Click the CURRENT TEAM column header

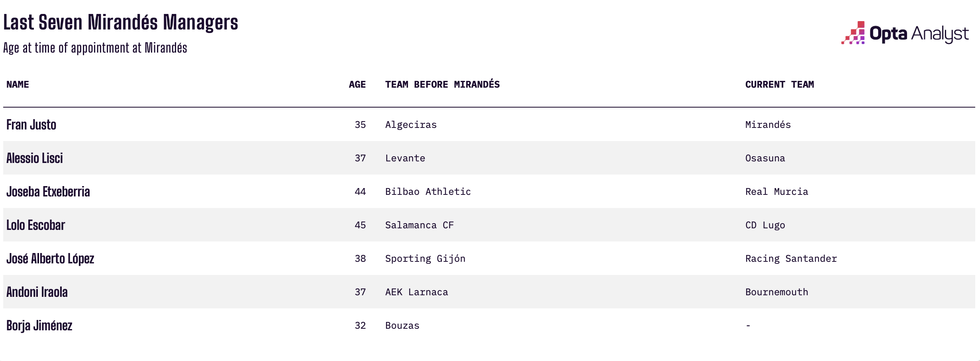779,84
